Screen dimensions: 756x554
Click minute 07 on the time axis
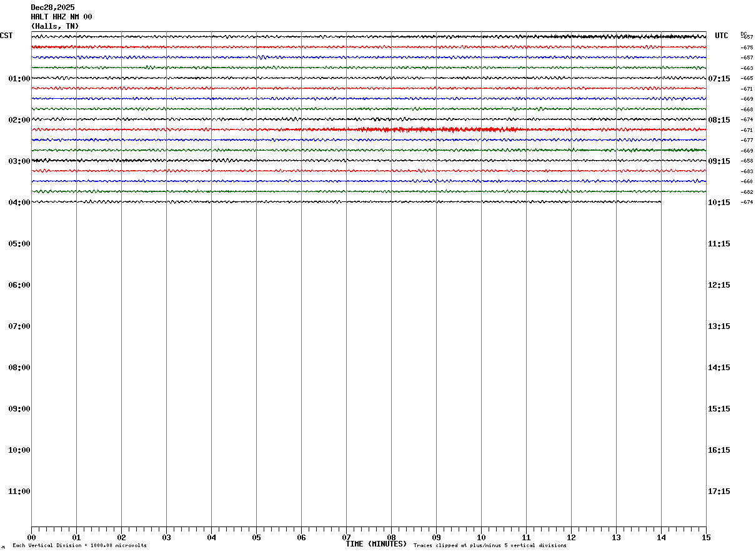(346, 538)
